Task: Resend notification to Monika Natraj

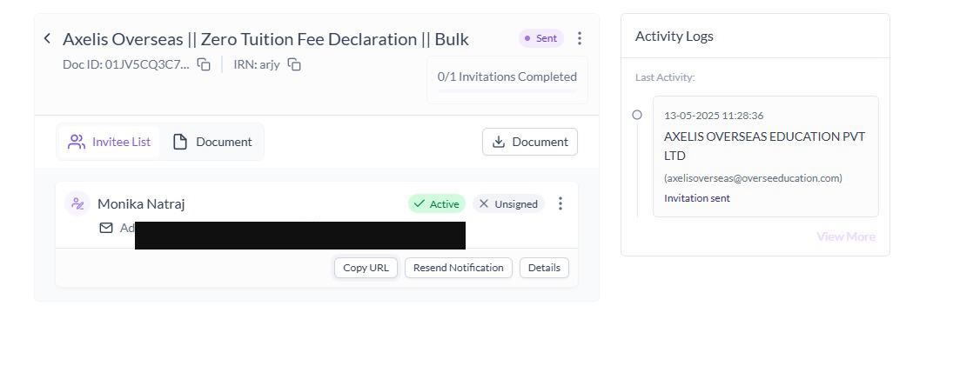Action: (458, 267)
